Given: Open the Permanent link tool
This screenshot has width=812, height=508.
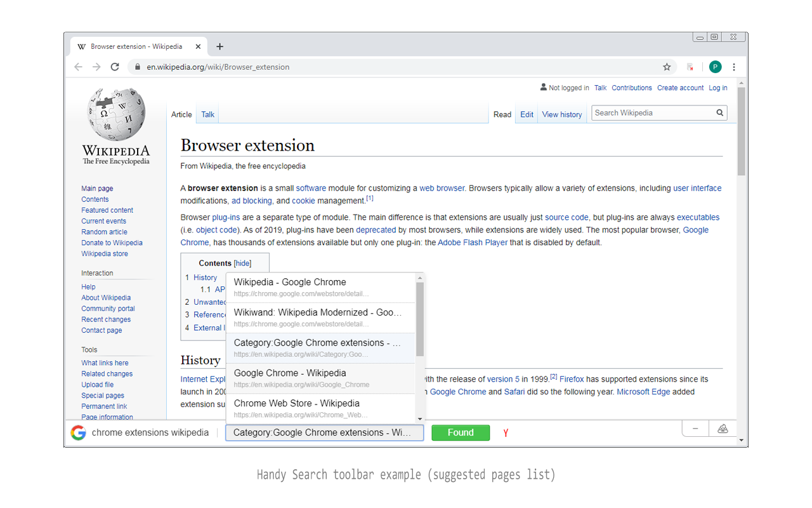Looking at the screenshot, I should 104,406.
